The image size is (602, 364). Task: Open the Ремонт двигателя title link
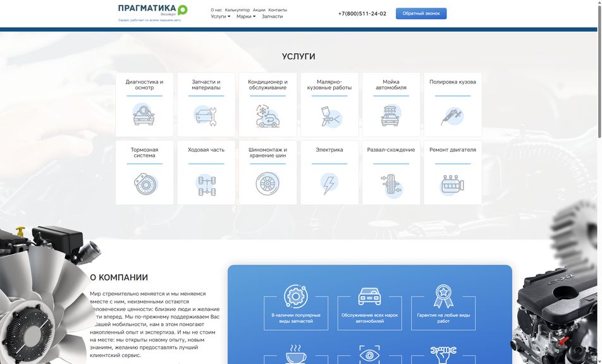click(x=453, y=150)
